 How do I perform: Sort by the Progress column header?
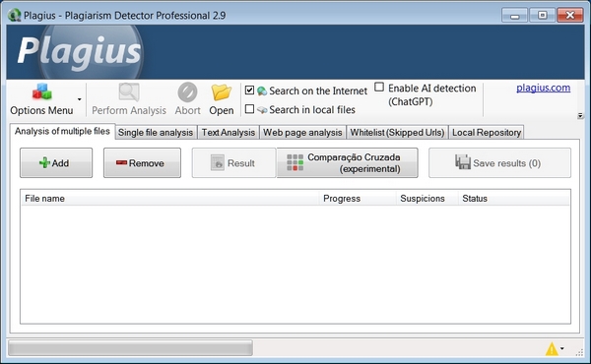358,199
